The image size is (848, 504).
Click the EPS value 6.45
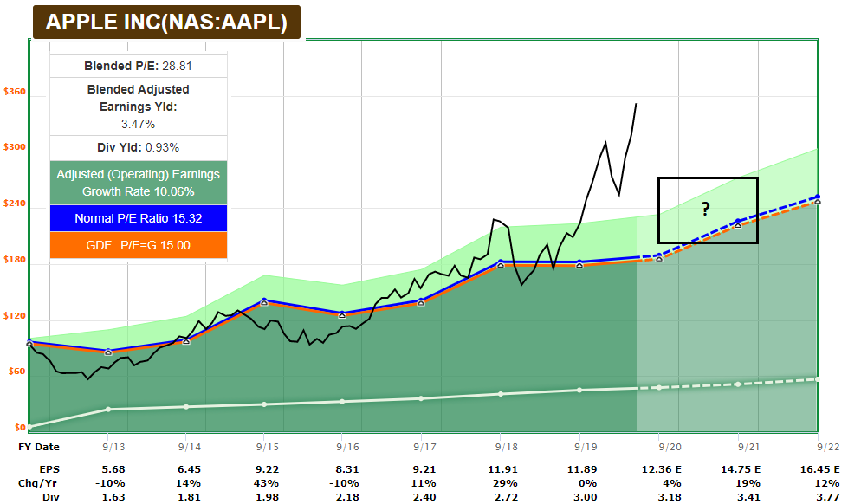click(190, 469)
